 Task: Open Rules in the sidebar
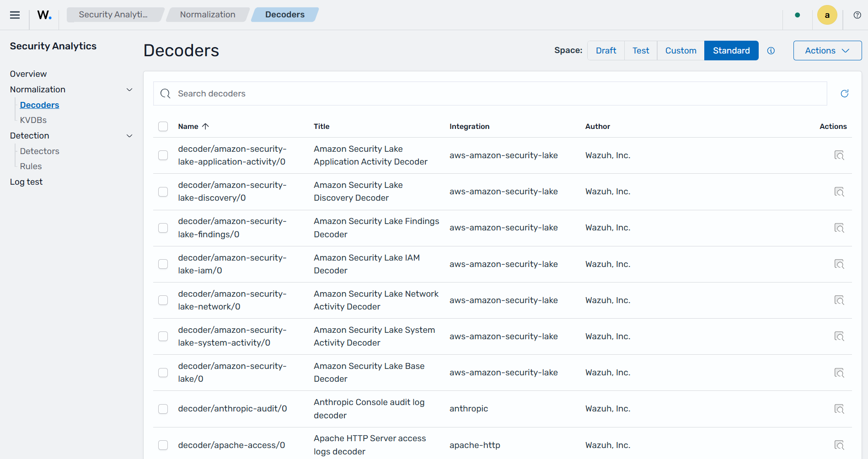pyautogui.click(x=31, y=166)
